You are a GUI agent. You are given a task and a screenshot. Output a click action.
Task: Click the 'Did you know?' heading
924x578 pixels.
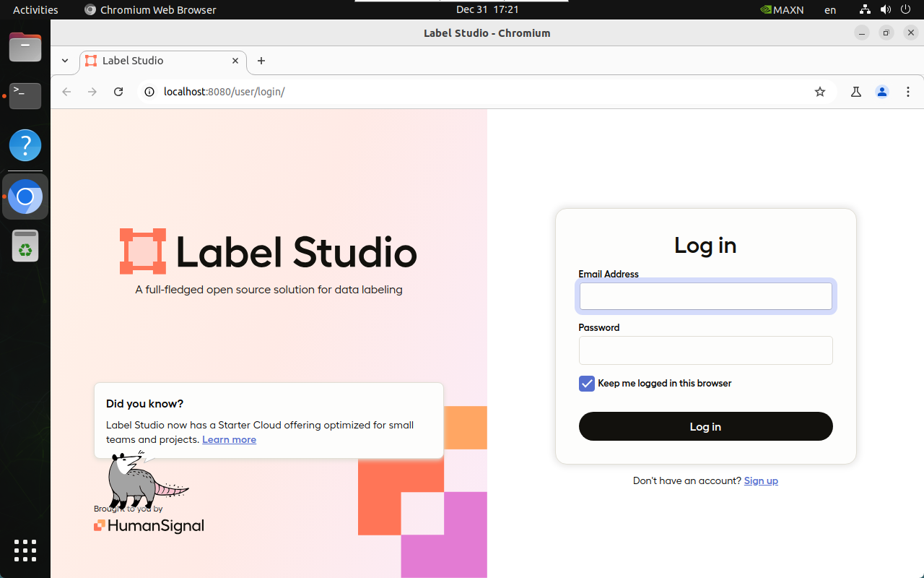click(x=145, y=404)
